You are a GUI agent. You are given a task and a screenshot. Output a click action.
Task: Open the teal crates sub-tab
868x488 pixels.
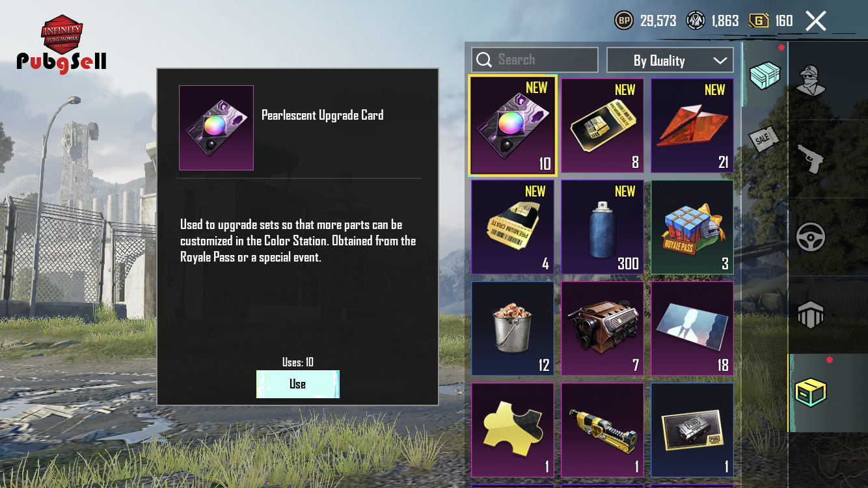[x=765, y=75]
